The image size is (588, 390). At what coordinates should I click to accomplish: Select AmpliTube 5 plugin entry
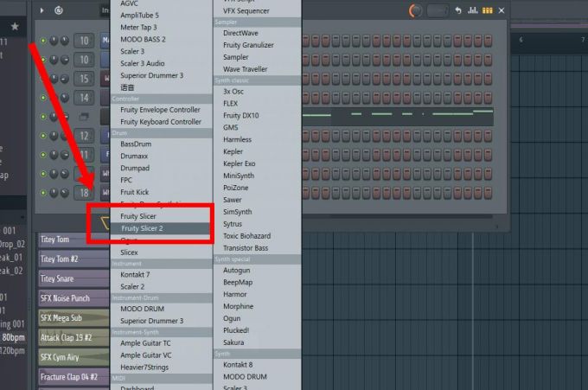coord(139,16)
